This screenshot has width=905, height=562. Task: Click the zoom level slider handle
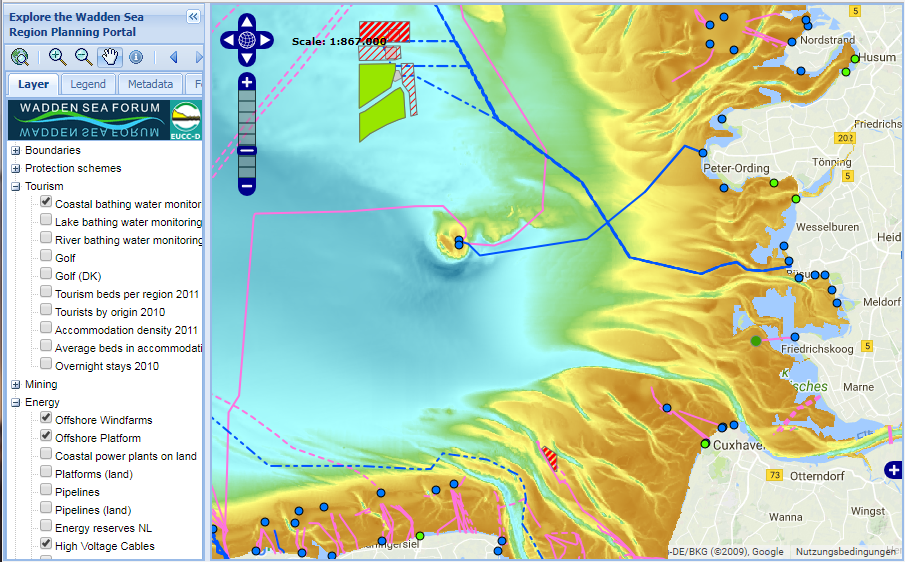[x=247, y=150]
